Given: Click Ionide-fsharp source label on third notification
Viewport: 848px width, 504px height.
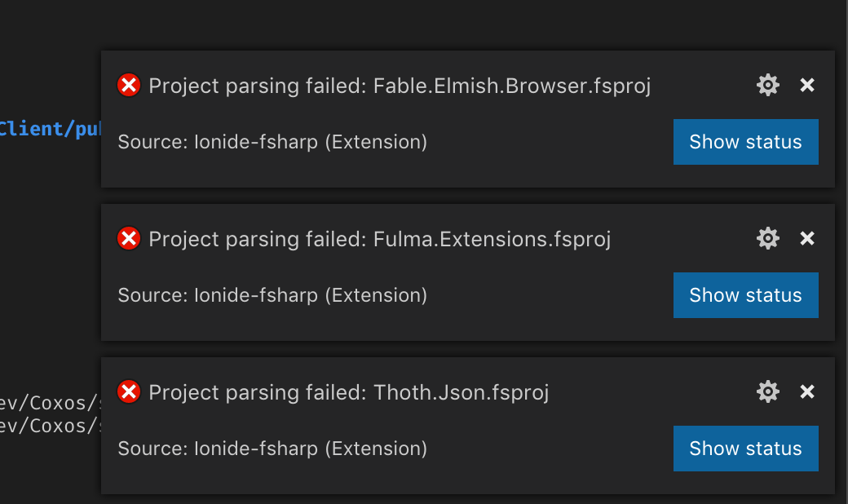Looking at the screenshot, I should coord(272,449).
